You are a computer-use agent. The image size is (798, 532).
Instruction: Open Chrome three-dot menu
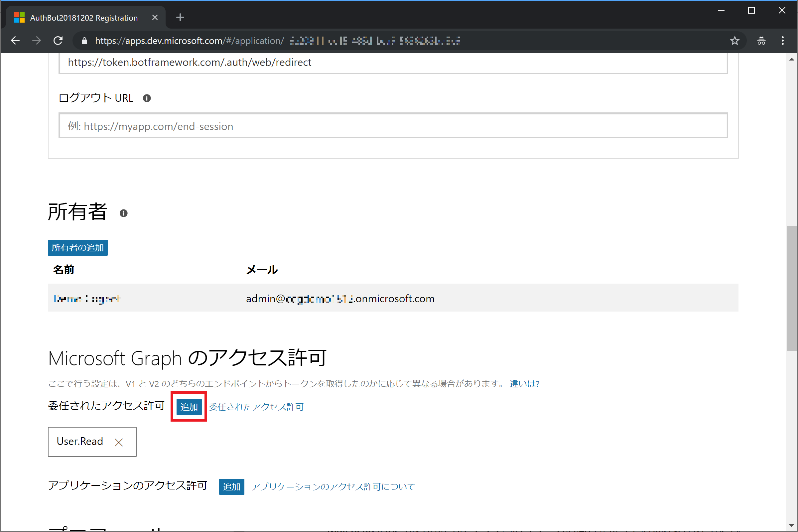[x=783, y=41]
